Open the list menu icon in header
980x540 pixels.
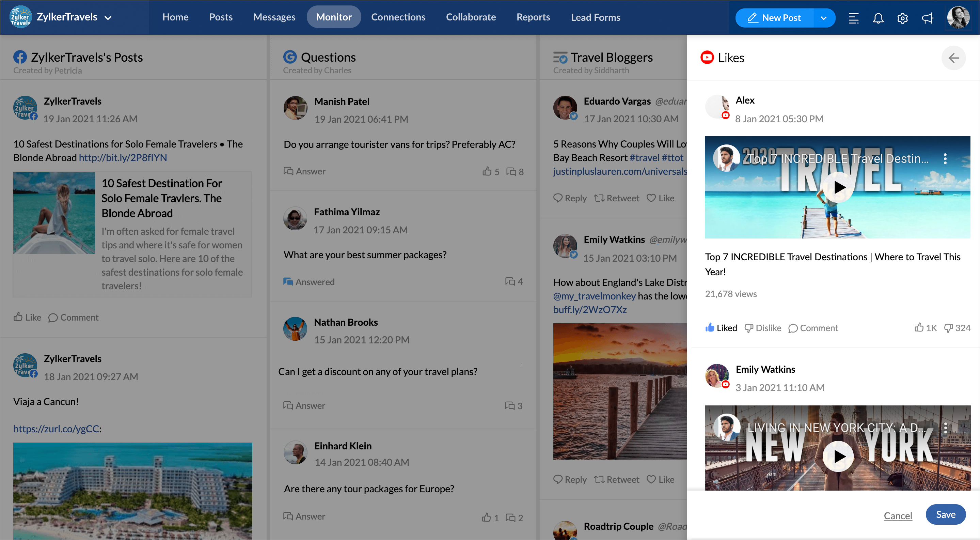tap(853, 18)
